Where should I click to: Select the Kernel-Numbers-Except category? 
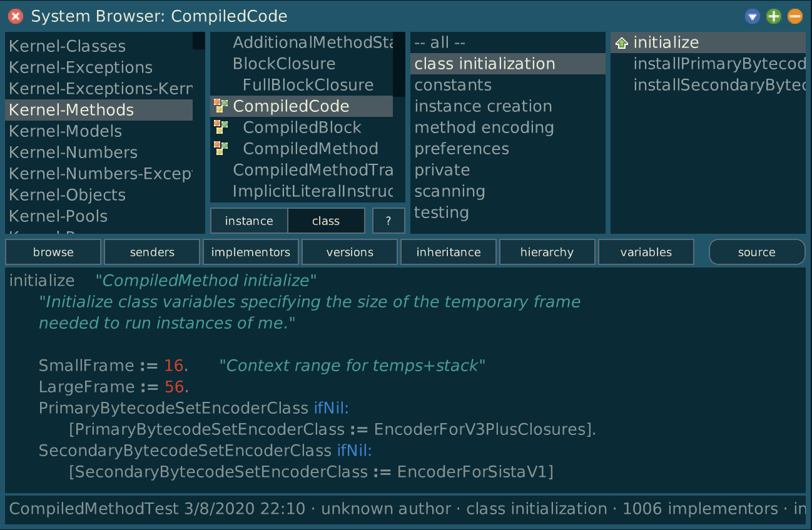[x=99, y=174]
